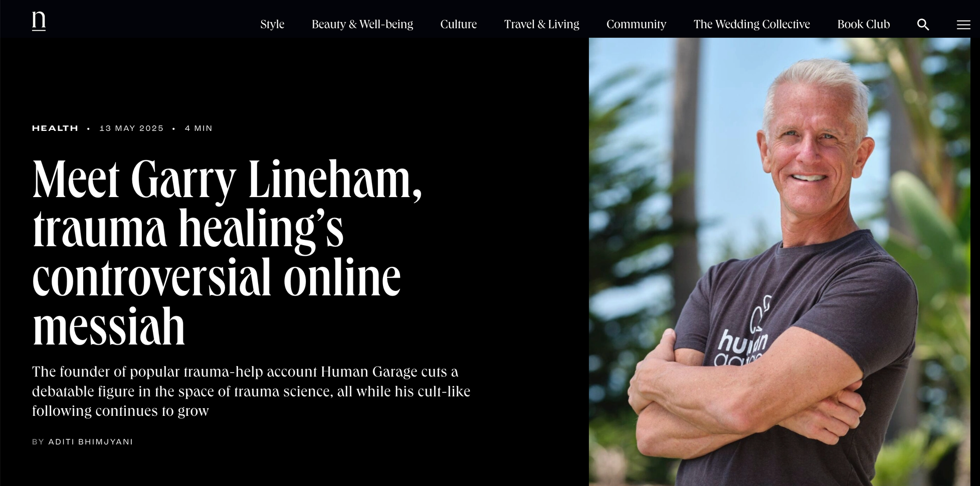The width and height of the screenshot is (980, 486).
Task: Go to Book Club
Action: (863, 24)
